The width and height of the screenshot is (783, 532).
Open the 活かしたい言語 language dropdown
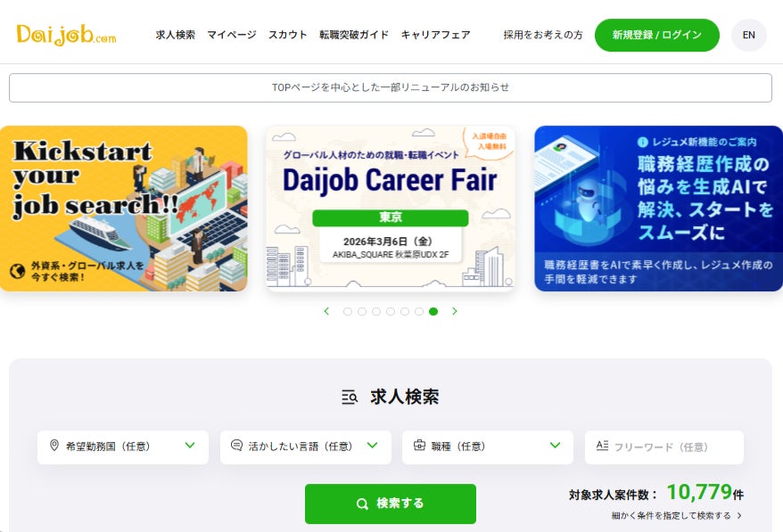[306, 447]
